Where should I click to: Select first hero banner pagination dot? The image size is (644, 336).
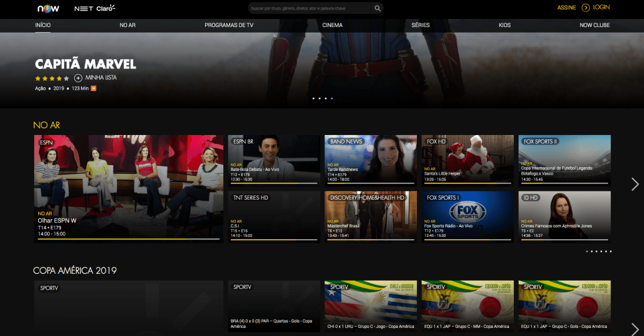(313, 99)
